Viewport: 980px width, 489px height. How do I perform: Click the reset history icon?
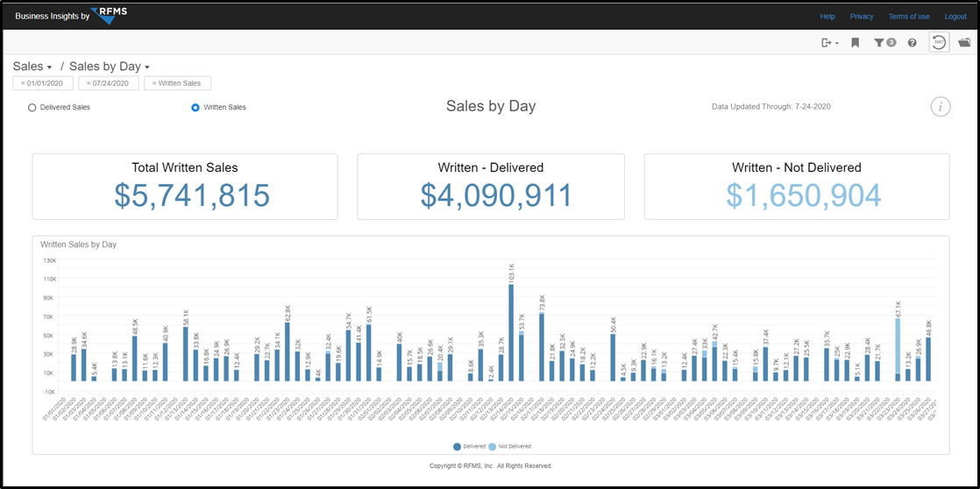[940, 42]
